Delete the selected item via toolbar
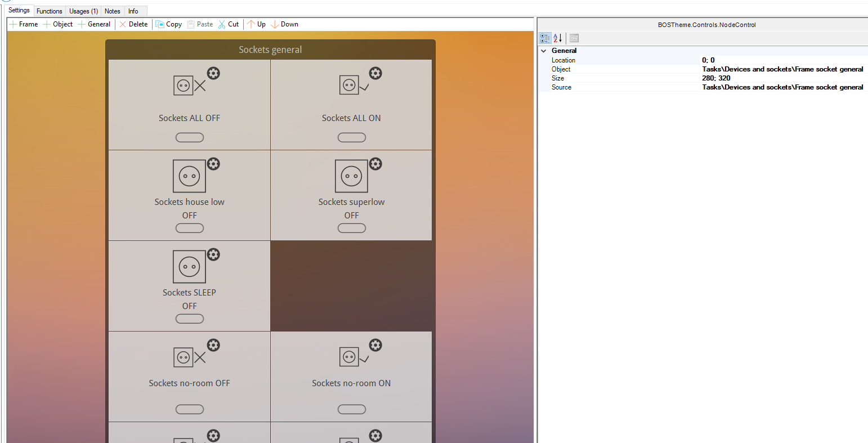Screen dimensions: 868x443 [x=133, y=24]
